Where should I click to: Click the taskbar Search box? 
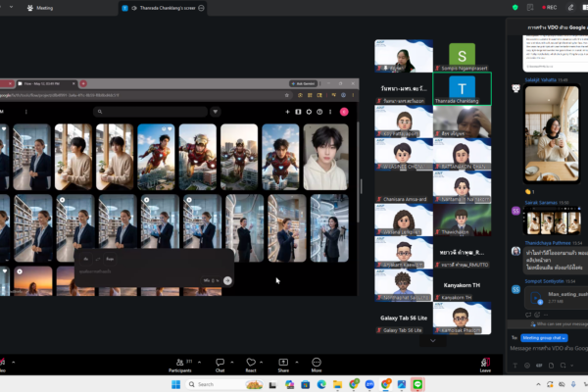(x=224, y=384)
